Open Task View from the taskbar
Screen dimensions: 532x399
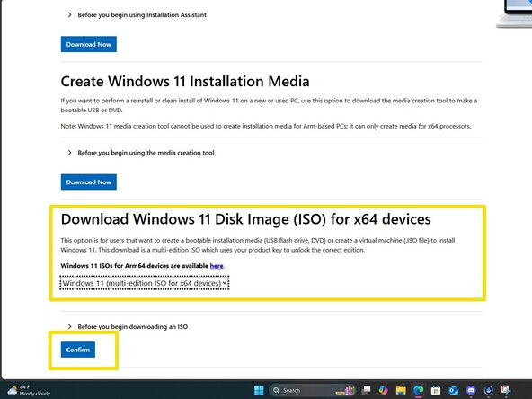(x=366, y=390)
